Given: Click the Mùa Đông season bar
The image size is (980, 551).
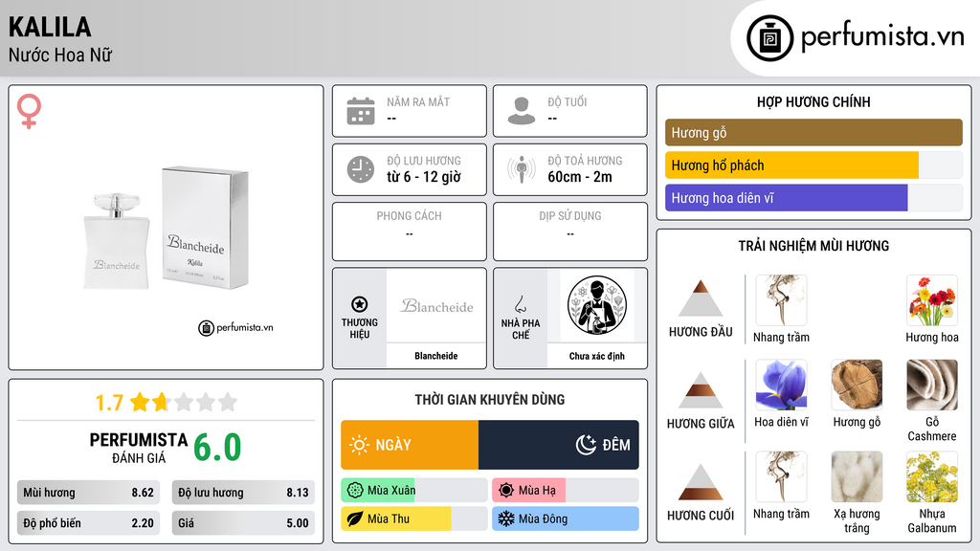Looking at the screenshot, I should (566, 518).
